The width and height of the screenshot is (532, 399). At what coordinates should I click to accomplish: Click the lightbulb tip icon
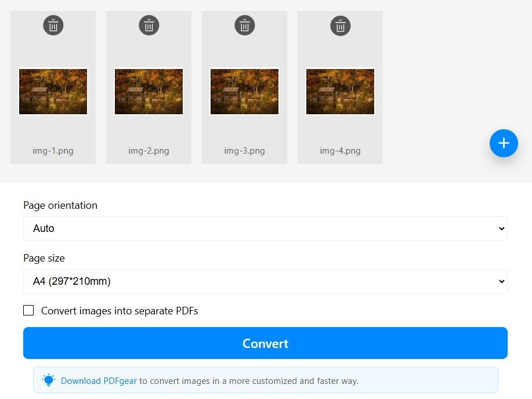coord(49,380)
